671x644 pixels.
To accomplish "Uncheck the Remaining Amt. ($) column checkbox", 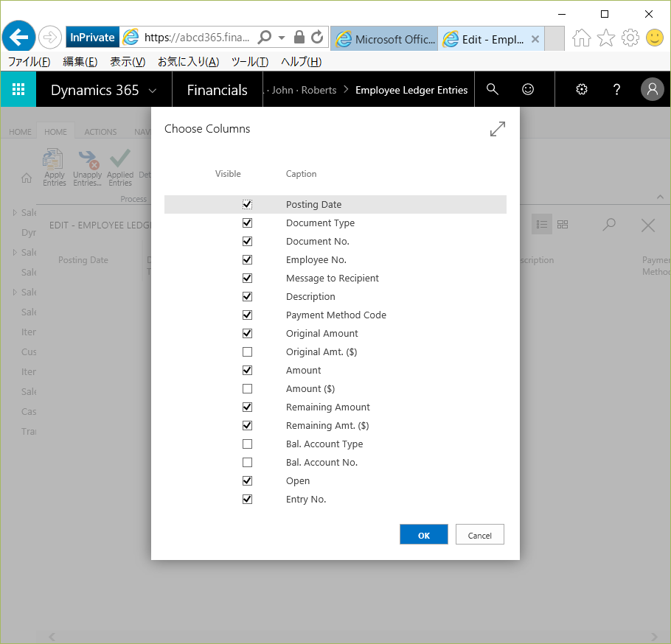I will point(247,425).
